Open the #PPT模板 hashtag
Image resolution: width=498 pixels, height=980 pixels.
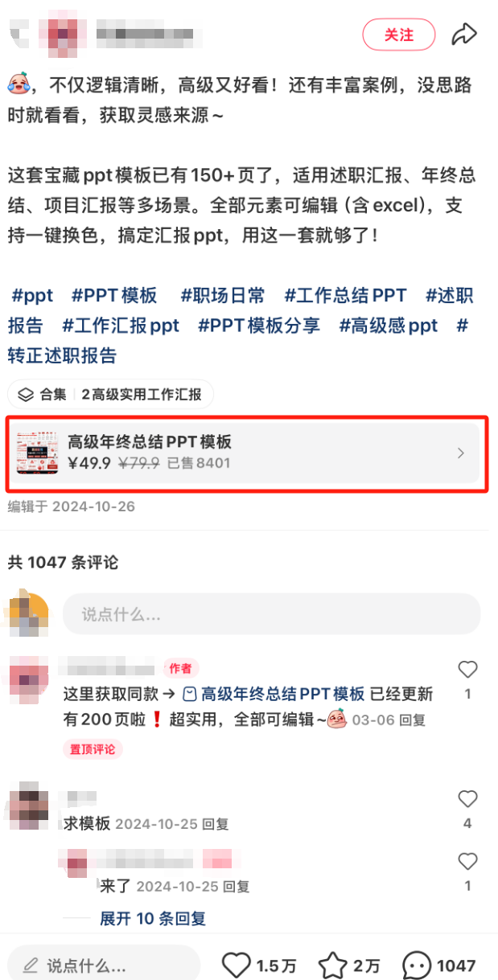click(x=115, y=296)
